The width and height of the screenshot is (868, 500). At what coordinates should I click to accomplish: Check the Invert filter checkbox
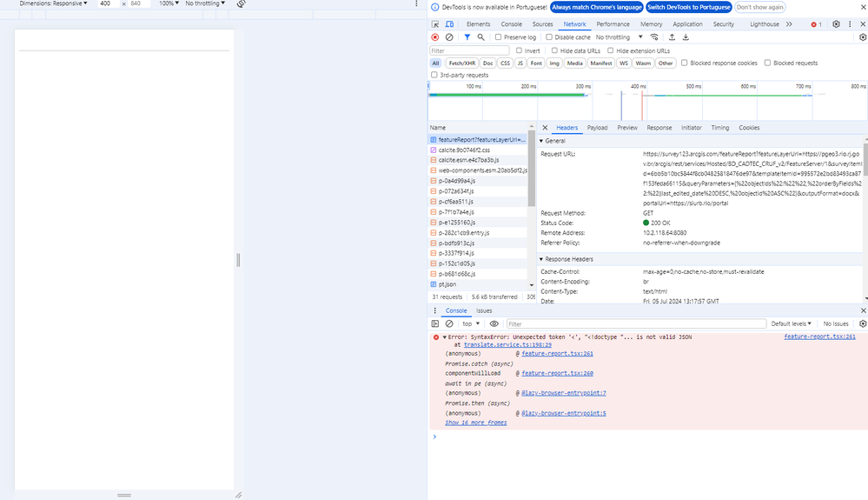(520, 50)
